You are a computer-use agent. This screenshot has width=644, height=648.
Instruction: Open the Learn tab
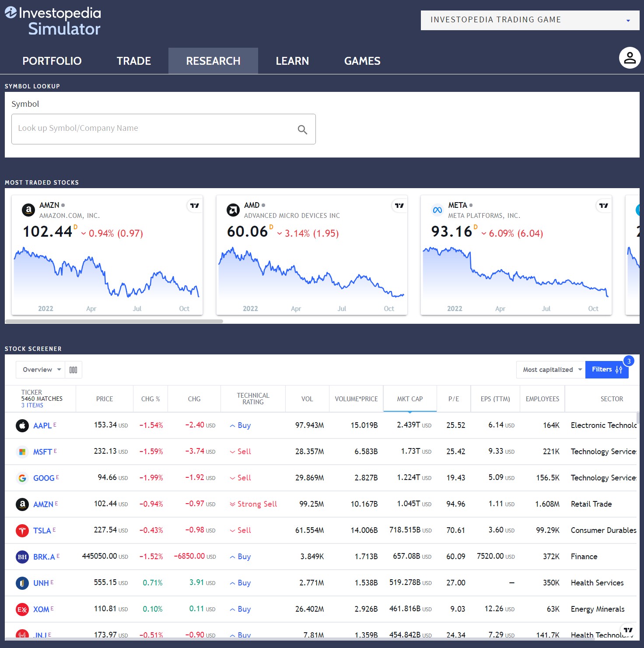[292, 61]
